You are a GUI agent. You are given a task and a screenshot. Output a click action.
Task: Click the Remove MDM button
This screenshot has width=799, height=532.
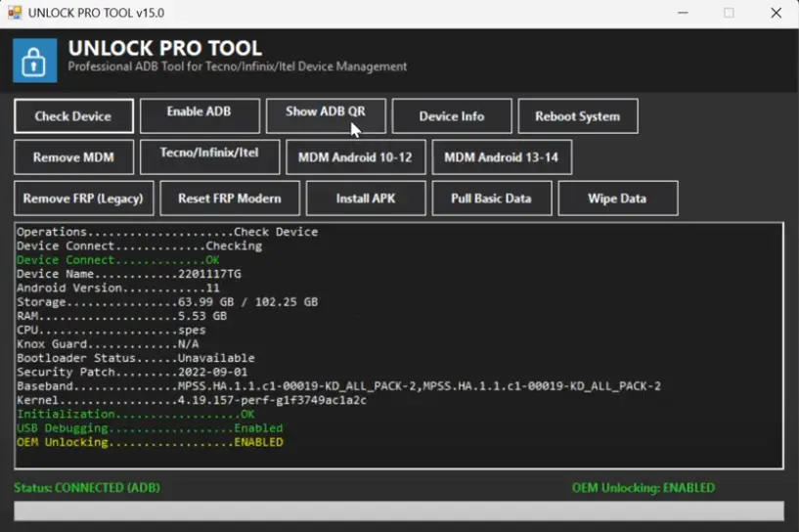[74, 156]
